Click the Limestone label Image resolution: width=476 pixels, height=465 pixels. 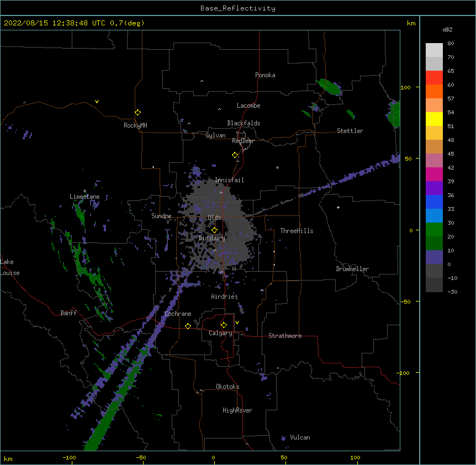[84, 197]
